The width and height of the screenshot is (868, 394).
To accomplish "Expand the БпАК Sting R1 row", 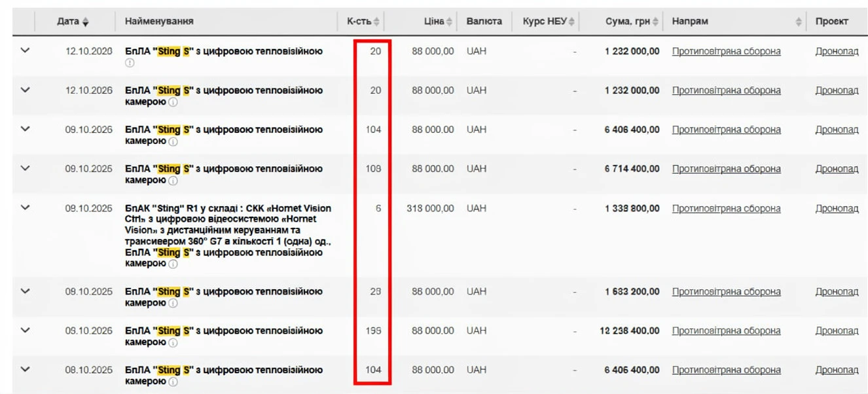I will tap(26, 207).
